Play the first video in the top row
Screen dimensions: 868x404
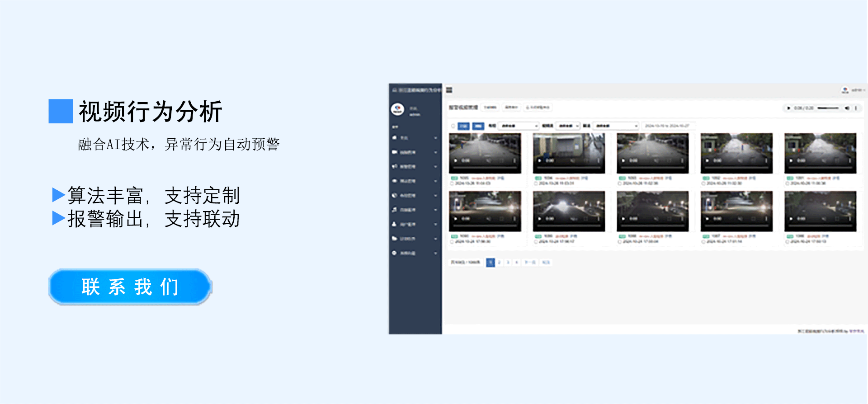[456, 160]
